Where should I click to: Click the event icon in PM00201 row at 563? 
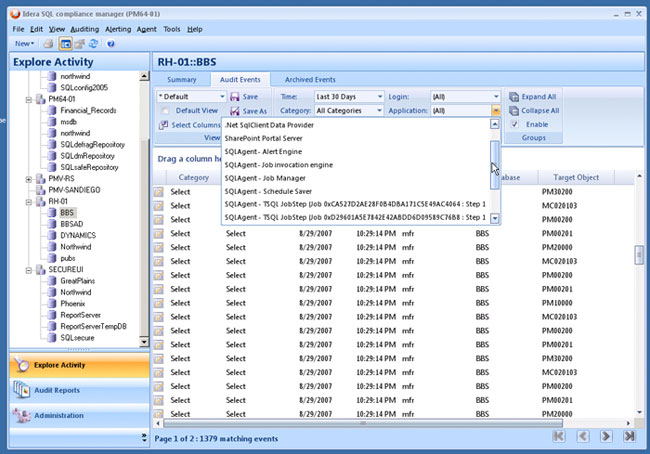pyautogui.click(x=158, y=233)
